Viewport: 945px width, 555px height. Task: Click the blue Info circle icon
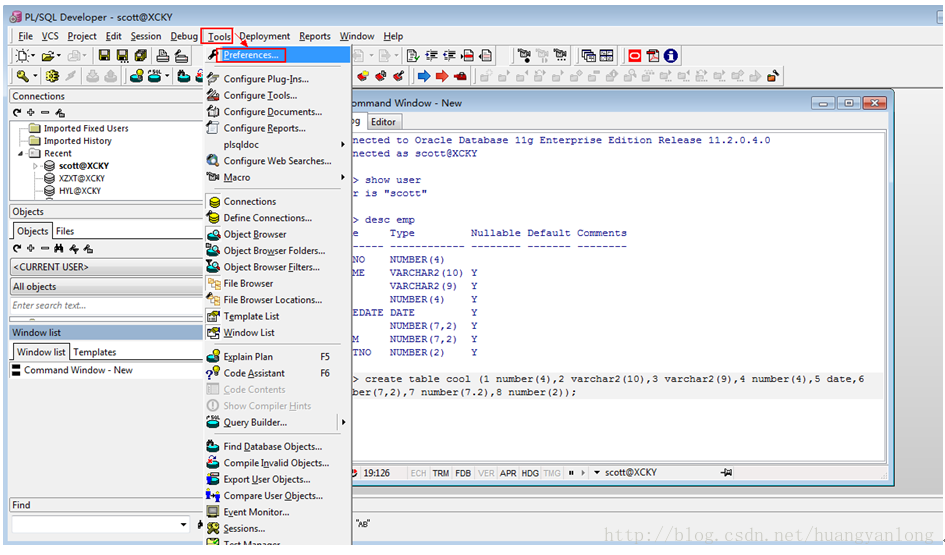(x=671, y=56)
